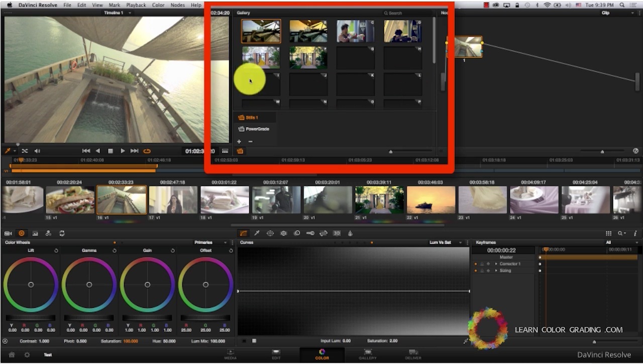The height and width of the screenshot is (364, 643).
Task: Toggle the Corrector 1 keyframe lock
Action: pos(482,264)
